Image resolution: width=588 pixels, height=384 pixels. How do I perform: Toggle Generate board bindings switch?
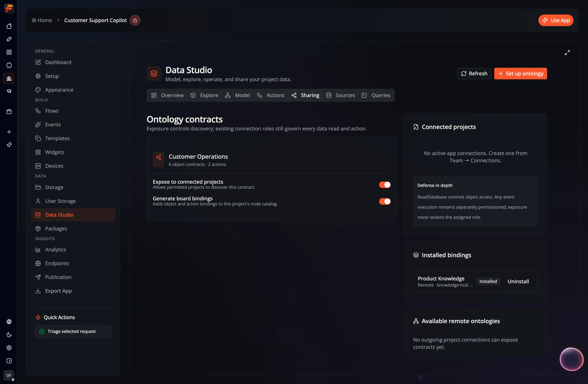tap(385, 201)
